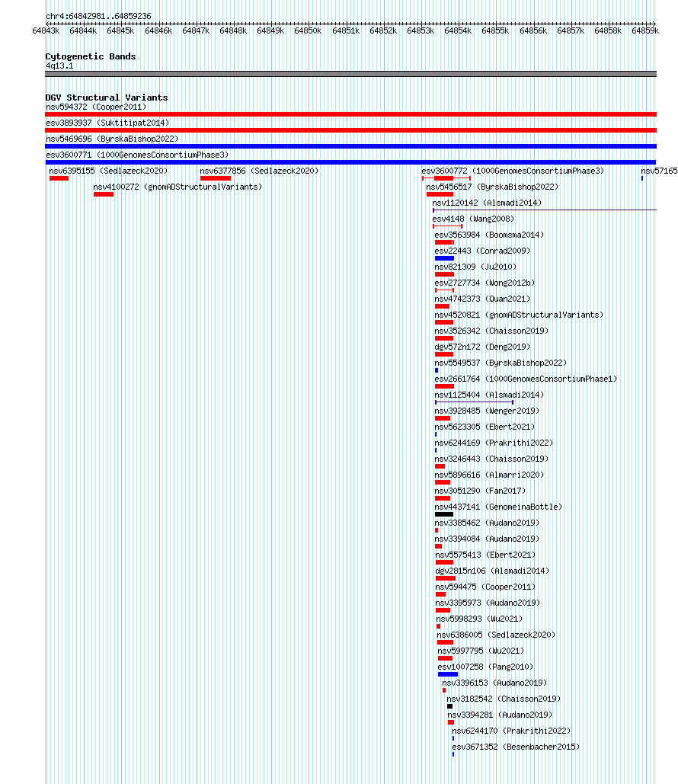
Task: Open dgv2815n106 (Alsmadi2014) entry
Action: click(492, 571)
